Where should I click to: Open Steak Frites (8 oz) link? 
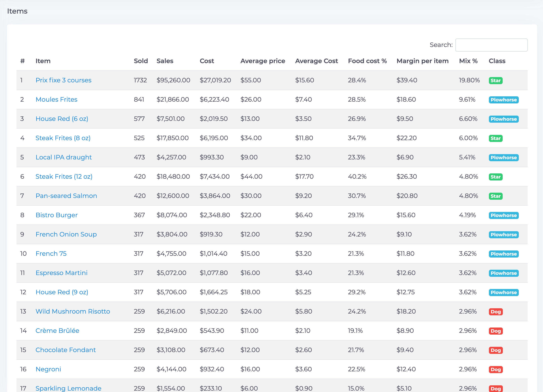pos(63,138)
